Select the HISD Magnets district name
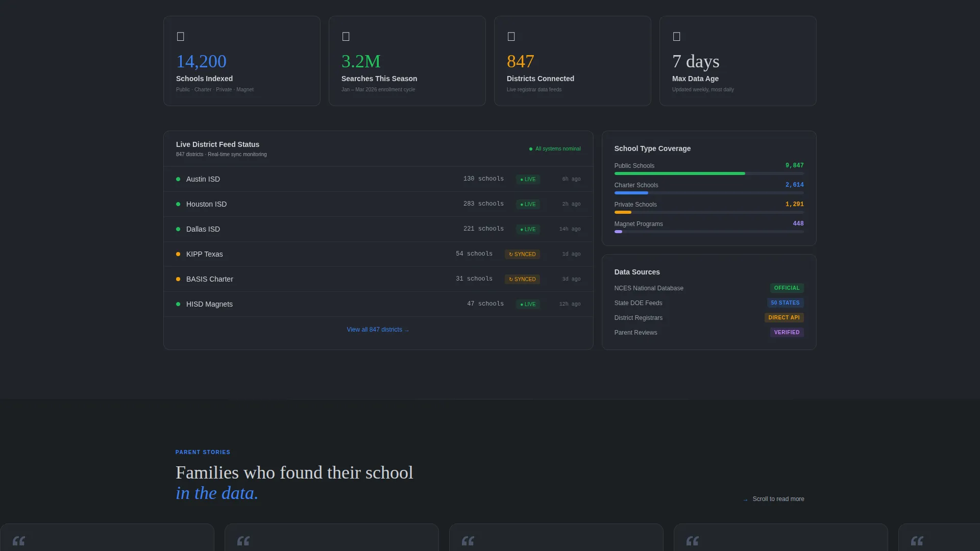This screenshot has width=980, height=551. pyautogui.click(x=209, y=304)
